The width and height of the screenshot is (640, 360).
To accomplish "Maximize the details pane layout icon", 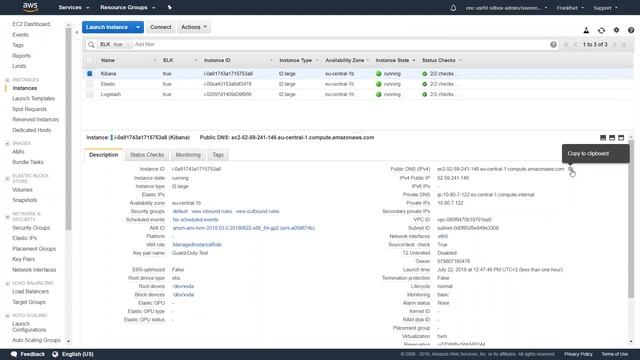I will point(621,138).
